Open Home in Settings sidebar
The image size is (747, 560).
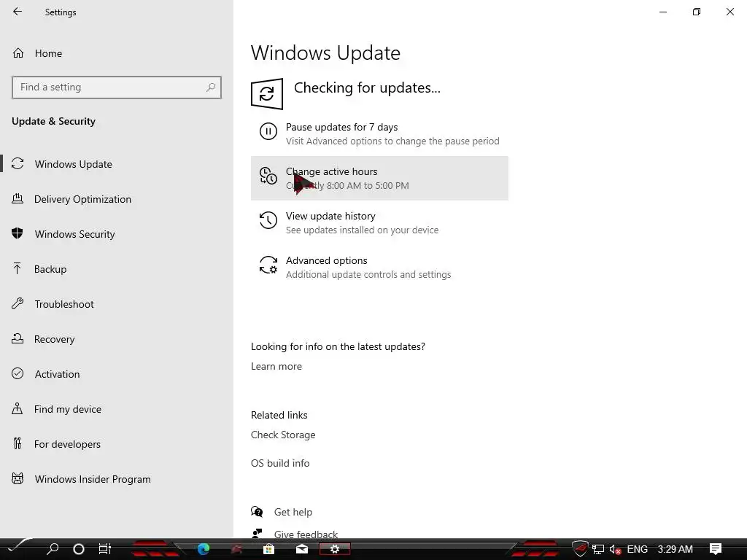tap(48, 53)
